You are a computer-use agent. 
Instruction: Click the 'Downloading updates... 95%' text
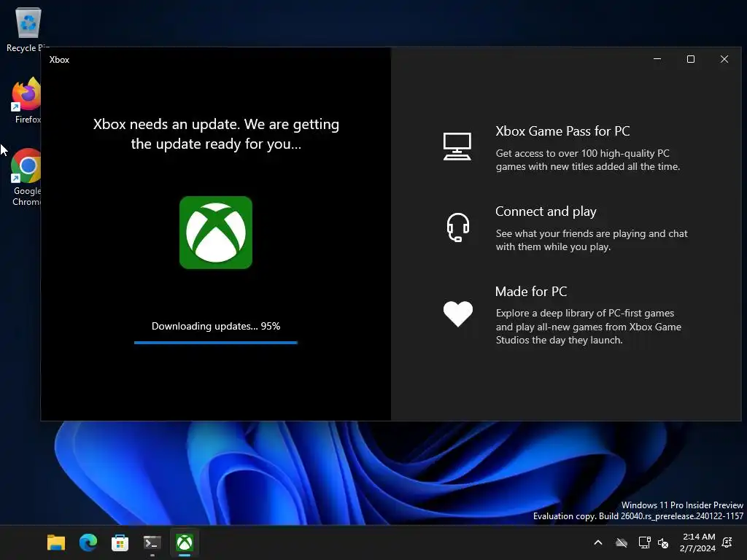tap(216, 326)
